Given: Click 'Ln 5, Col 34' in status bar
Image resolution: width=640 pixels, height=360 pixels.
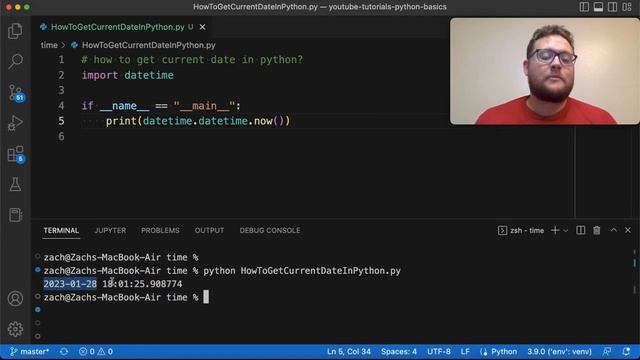Looking at the screenshot, I should [x=349, y=352].
